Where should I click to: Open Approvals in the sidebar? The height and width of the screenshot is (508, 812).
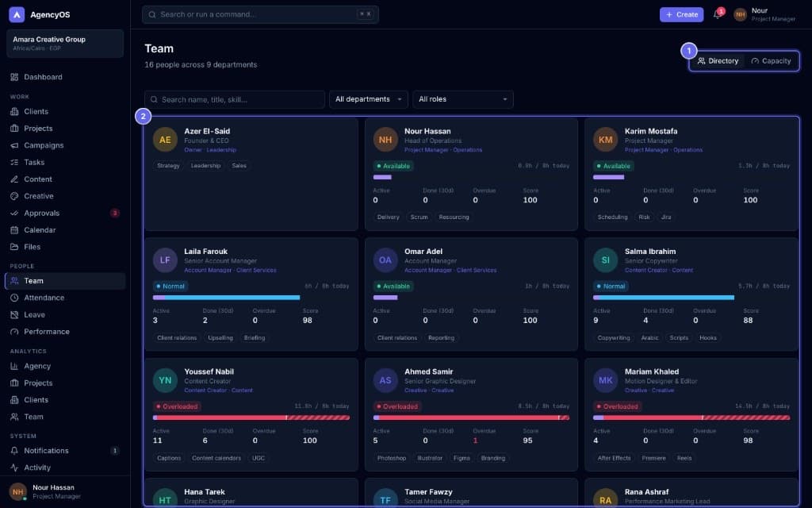pos(65,213)
